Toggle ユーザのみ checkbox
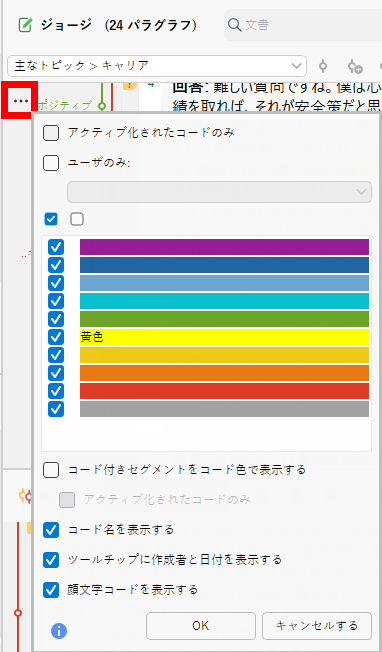This screenshot has width=382, height=652. 51,163
